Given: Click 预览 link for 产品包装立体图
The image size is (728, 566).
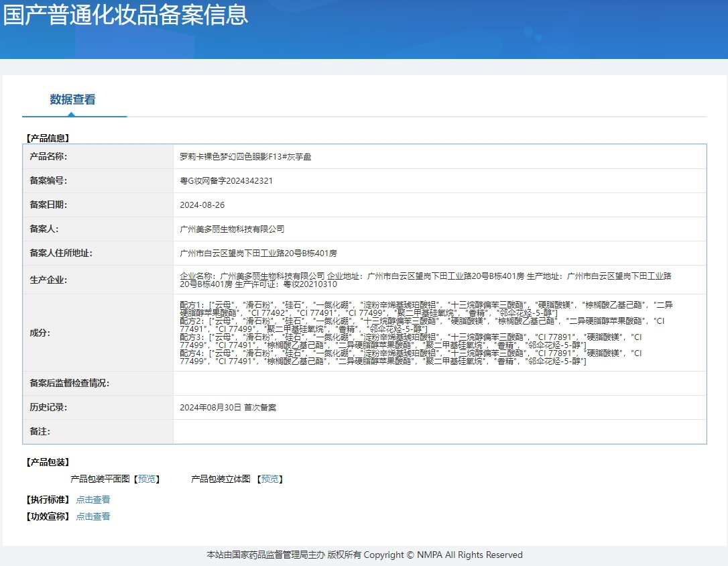Looking at the screenshot, I should point(270,479).
